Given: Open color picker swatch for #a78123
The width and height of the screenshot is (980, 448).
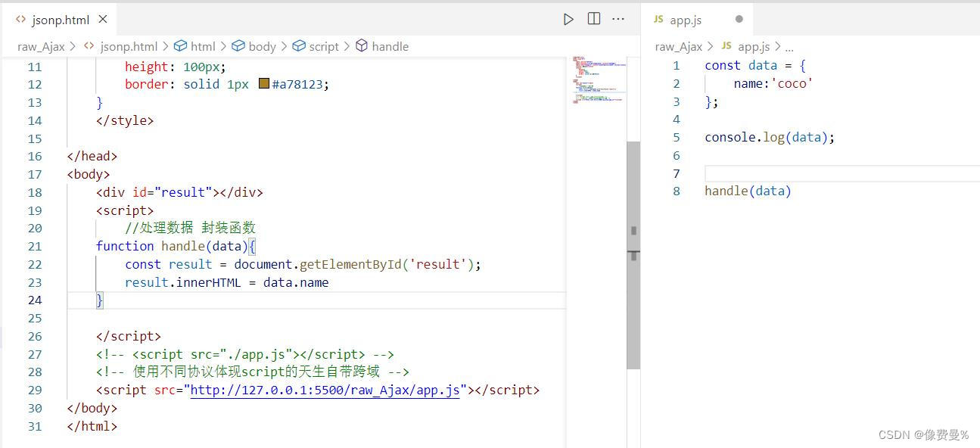Looking at the screenshot, I should pyautogui.click(x=264, y=84).
